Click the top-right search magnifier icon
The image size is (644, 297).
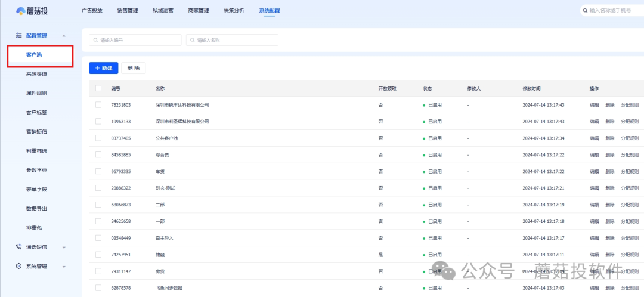[585, 11]
